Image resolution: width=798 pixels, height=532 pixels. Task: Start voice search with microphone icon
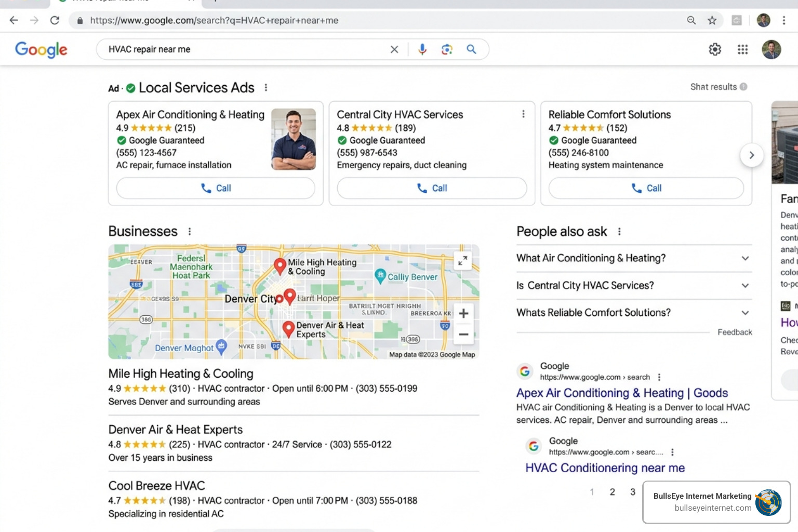[422, 49]
